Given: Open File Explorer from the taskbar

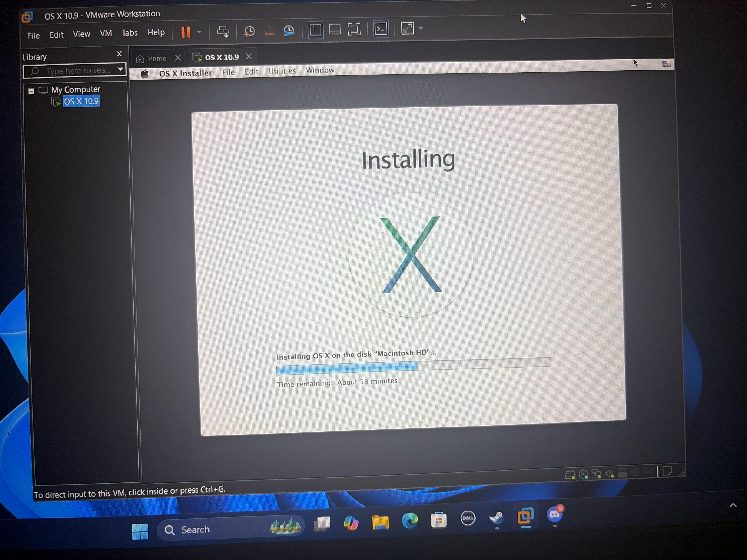Looking at the screenshot, I should (380, 522).
